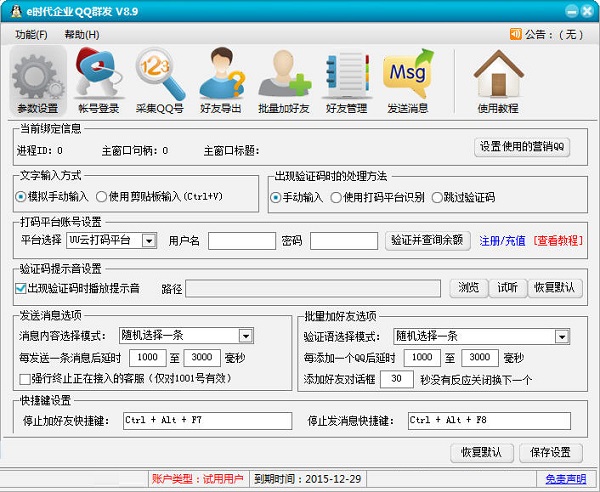The width and height of the screenshot is (600, 492).
Task: Click the 浏览 button
Action: pyautogui.click(x=469, y=288)
